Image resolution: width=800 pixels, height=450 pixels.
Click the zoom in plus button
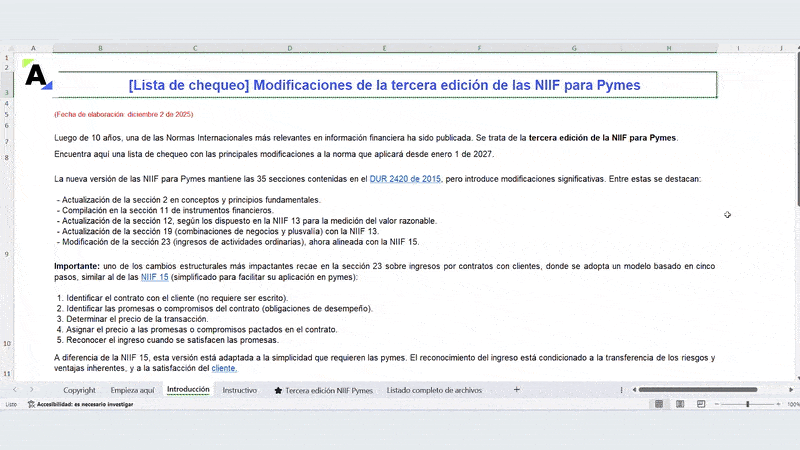click(x=779, y=404)
